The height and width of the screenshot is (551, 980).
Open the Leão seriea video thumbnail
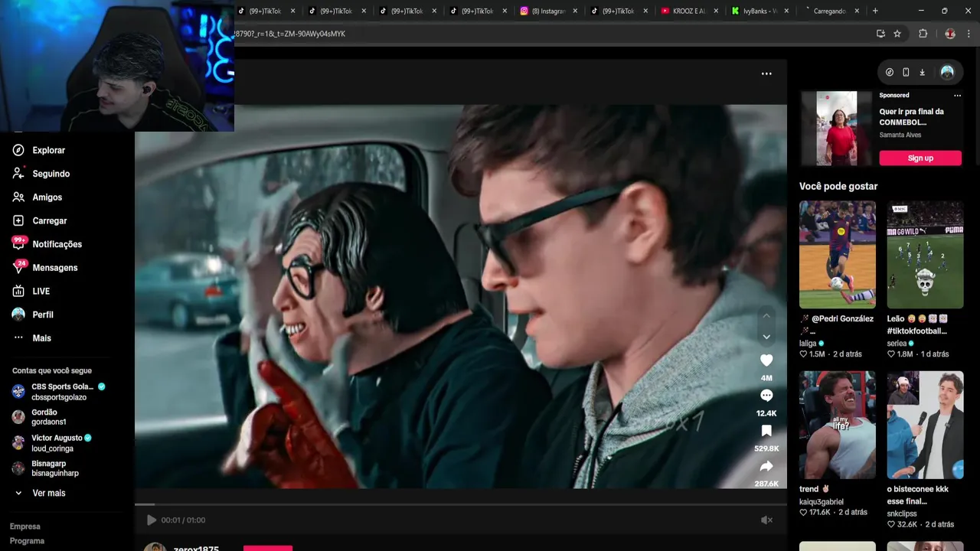[925, 255]
